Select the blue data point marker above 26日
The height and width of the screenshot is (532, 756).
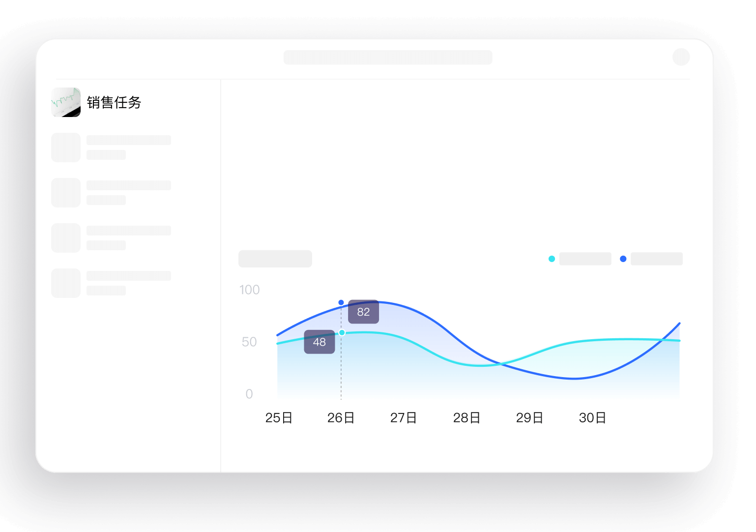[341, 302]
